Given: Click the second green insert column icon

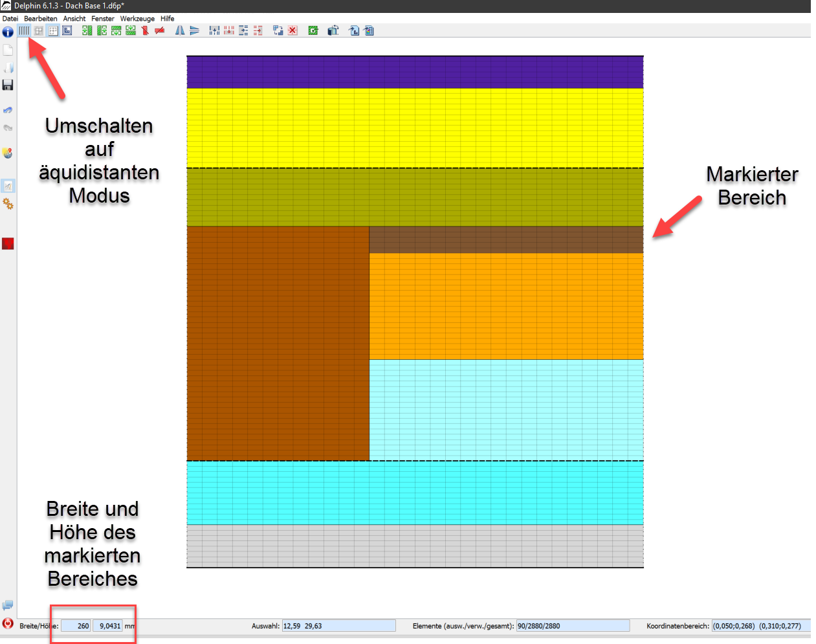Looking at the screenshot, I should [102, 30].
